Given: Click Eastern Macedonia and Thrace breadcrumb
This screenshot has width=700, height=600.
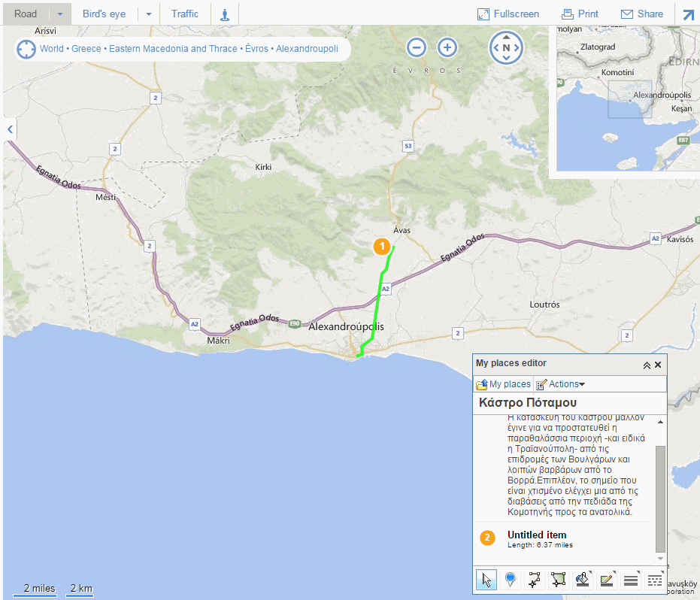Looking at the screenshot, I should [173, 49].
